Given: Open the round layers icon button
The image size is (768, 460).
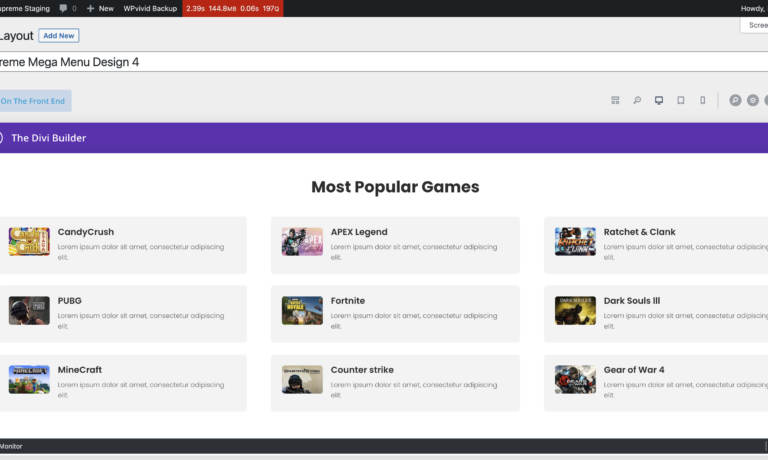Looking at the screenshot, I should 753,100.
